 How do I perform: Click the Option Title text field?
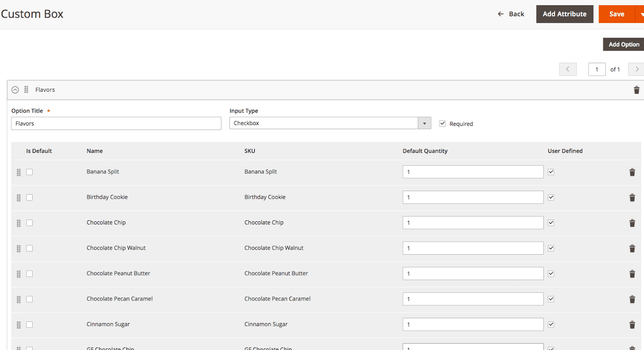116,124
